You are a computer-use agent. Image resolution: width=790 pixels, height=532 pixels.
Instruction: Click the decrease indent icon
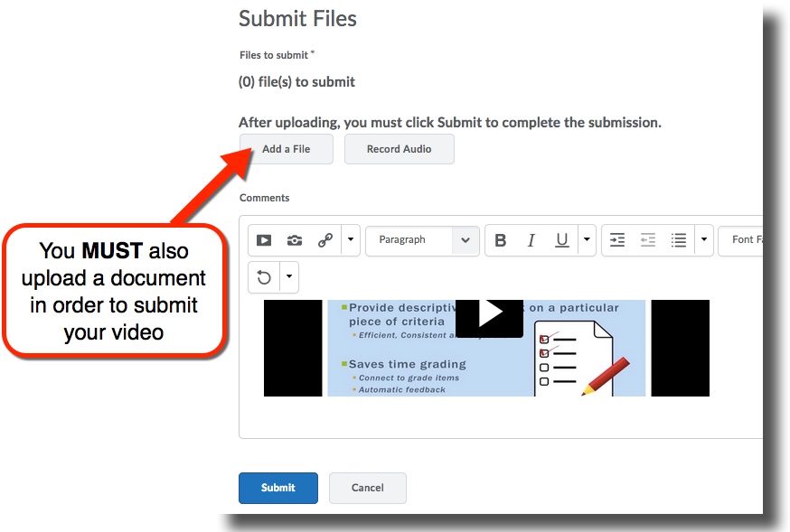648,240
